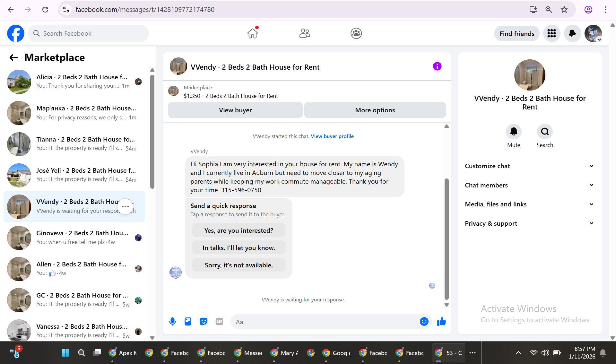Open the José Yeli conversation
The image size is (616, 364).
74,175
